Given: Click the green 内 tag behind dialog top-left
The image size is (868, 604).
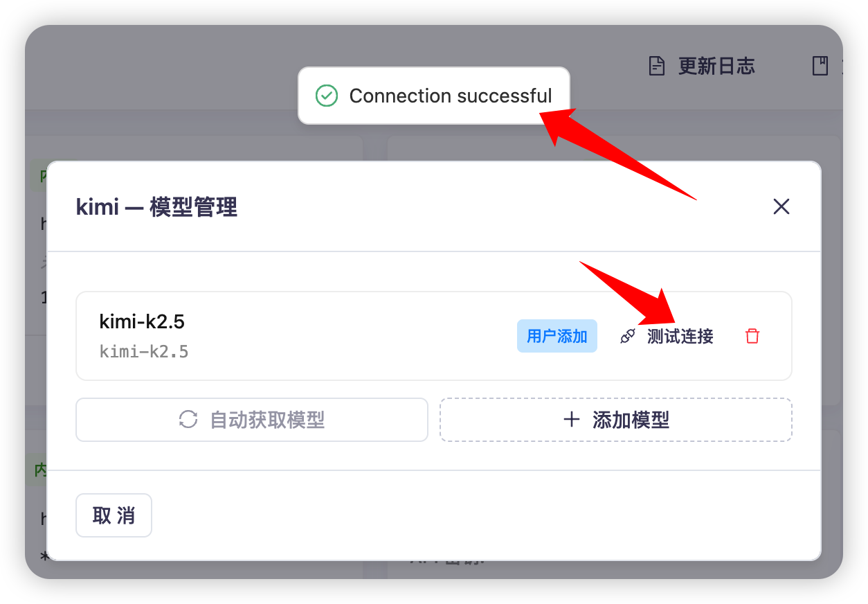Looking at the screenshot, I should click(x=40, y=177).
